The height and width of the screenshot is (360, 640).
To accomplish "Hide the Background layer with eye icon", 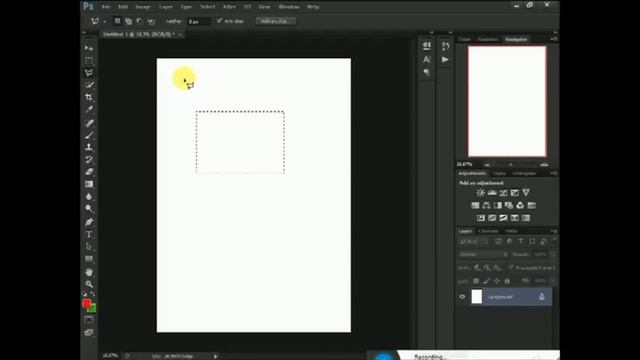I will click(462, 297).
